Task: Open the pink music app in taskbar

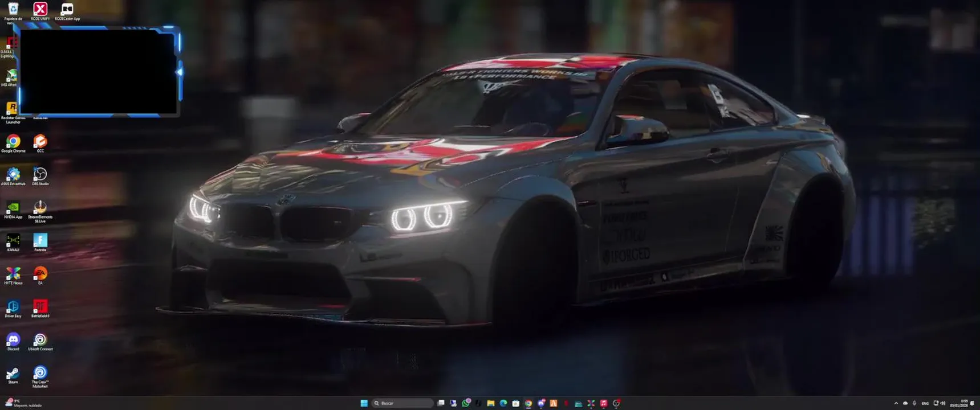Action: click(604, 403)
